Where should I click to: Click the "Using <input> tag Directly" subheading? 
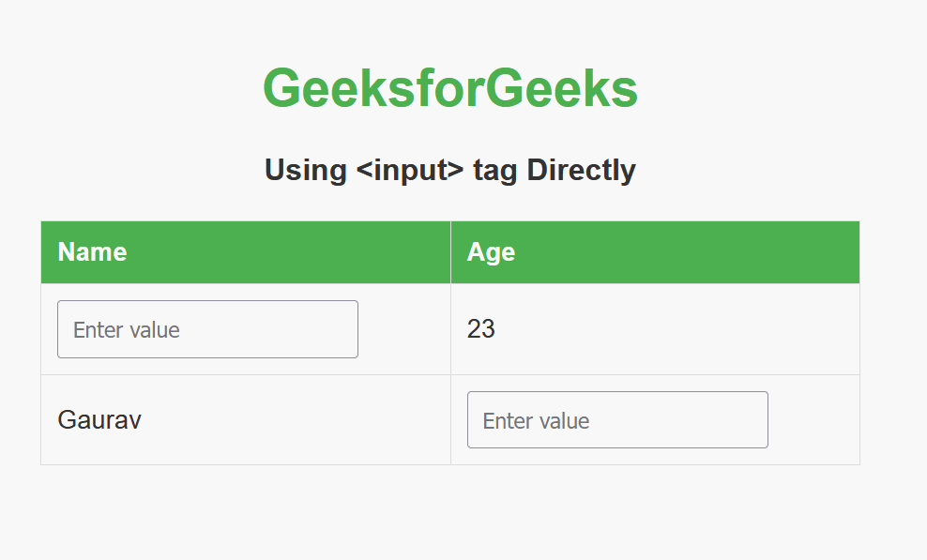450,170
